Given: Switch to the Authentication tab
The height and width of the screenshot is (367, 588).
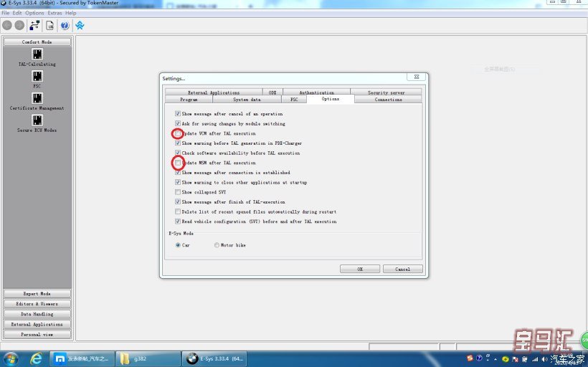Looking at the screenshot, I should coord(316,92).
